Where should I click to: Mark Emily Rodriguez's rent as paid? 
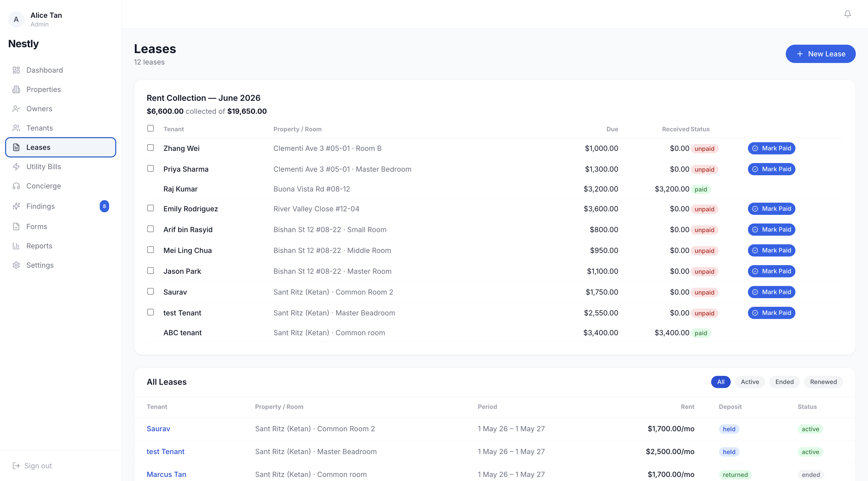click(x=771, y=209)
